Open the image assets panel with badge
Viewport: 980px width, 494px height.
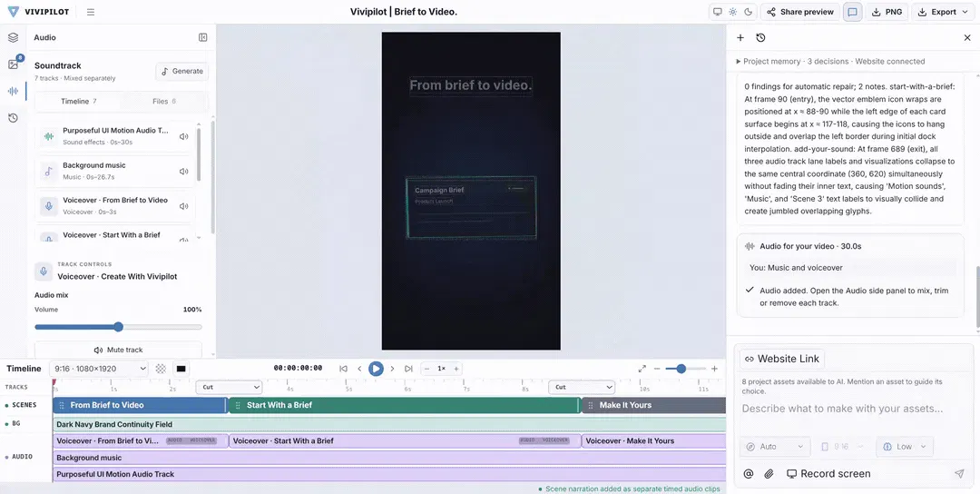point(13,64)
